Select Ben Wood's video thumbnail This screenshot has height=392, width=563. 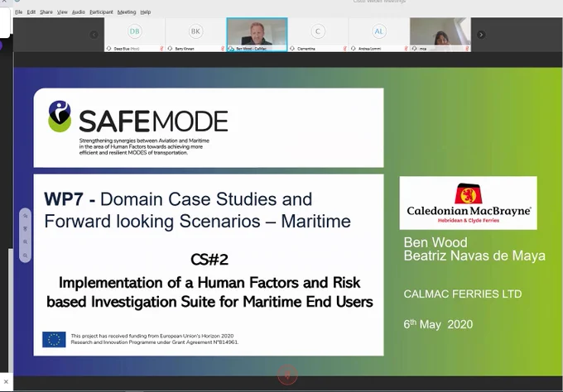(x=257, y=35)
